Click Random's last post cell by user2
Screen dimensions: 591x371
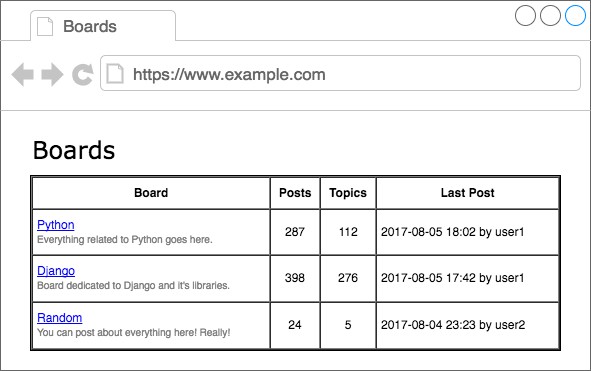(467, 325)
